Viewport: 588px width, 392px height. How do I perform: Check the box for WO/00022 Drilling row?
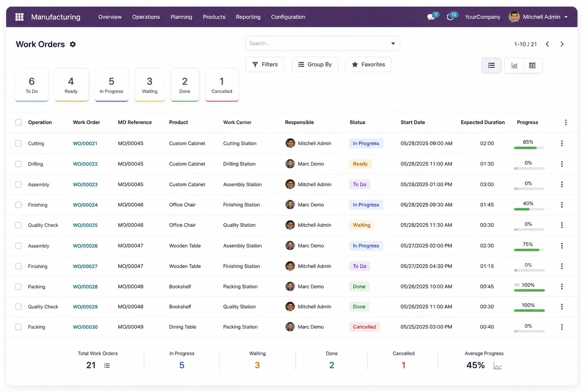coord(18,164)
